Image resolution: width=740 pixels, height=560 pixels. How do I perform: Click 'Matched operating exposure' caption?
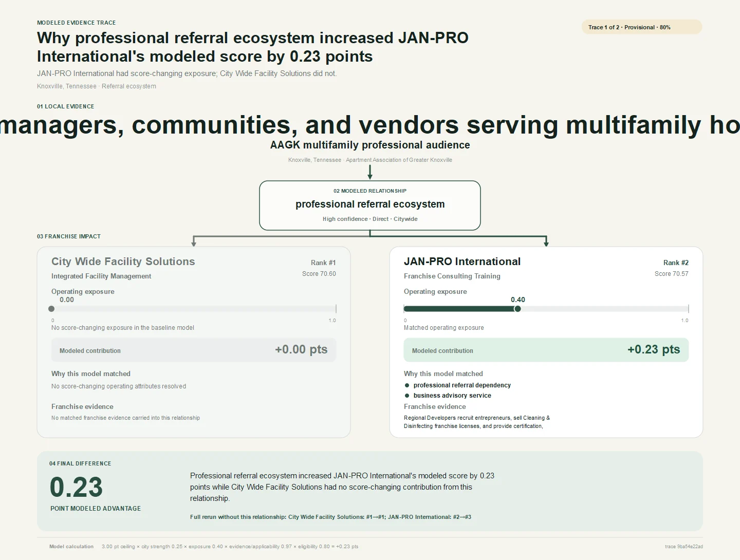444,328
